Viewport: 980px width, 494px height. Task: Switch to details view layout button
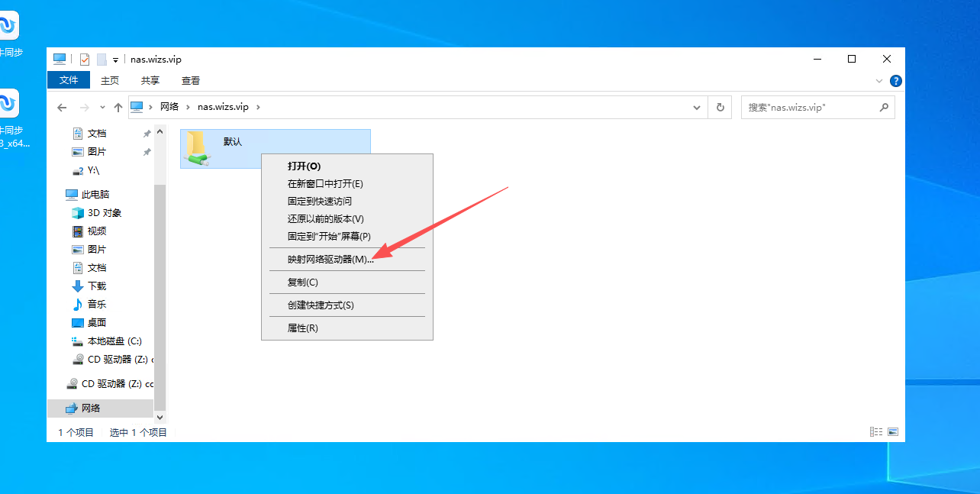(x=876, y=432)
